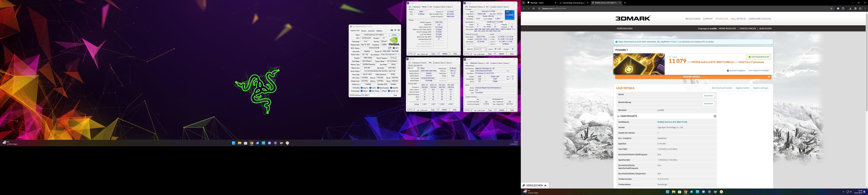Go back using Chrome's back arrow
868x195 pixels.
point(524,8)
